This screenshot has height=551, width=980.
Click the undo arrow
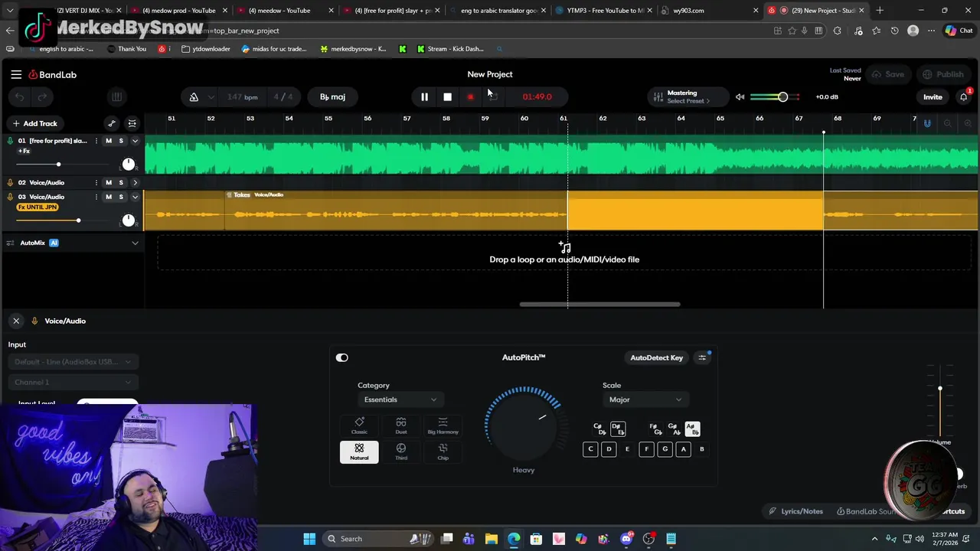20,97
